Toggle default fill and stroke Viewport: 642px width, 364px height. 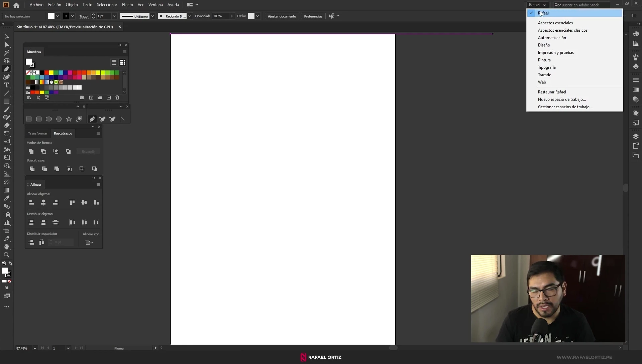point(4,263)
